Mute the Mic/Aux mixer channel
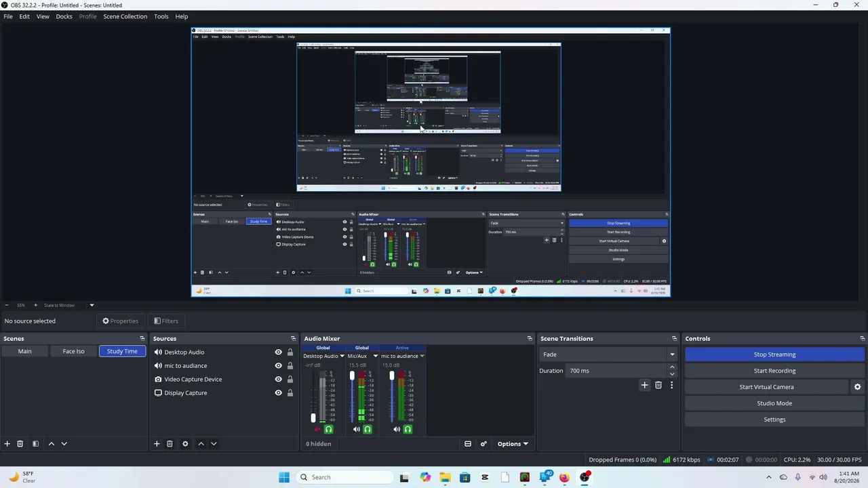This screenshot has width=868, height=488. pyautogui.click(x=357, y=429)
